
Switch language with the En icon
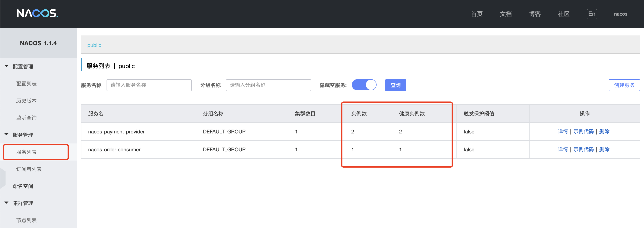click(592, 14)
